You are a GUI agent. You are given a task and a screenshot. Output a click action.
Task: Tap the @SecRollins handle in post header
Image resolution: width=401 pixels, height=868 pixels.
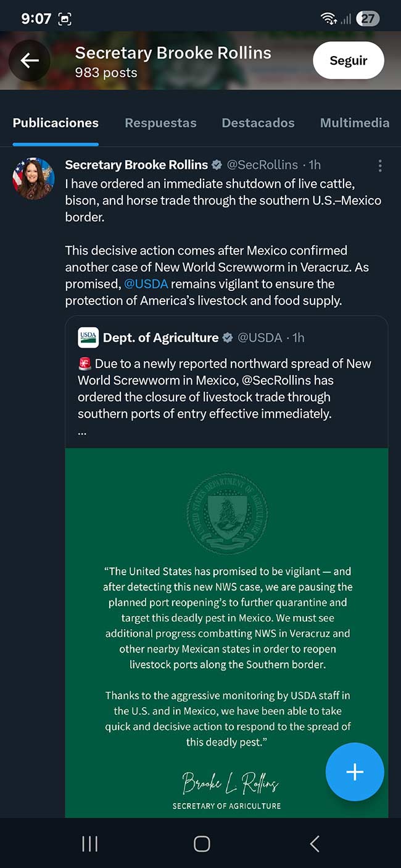click(262, 165)
